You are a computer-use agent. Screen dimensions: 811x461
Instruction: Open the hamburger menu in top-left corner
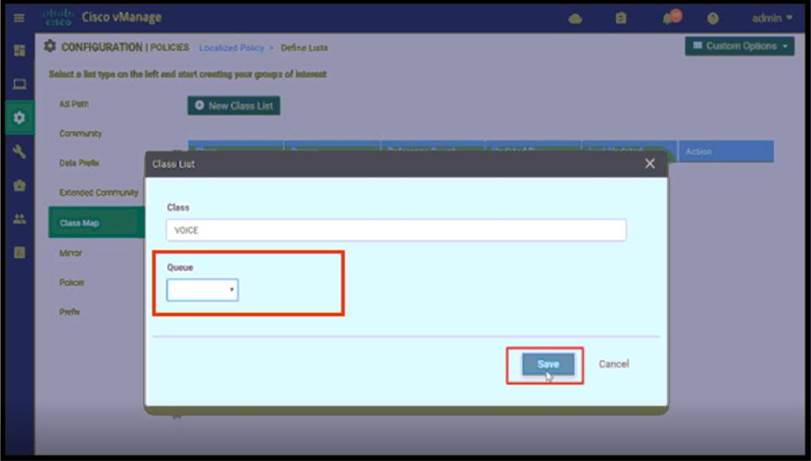tap(18, 18)
